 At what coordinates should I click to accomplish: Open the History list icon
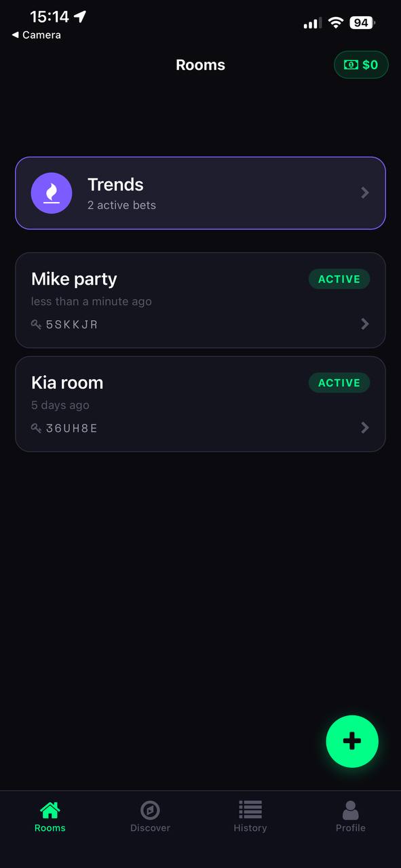click(x=250, y=809)
